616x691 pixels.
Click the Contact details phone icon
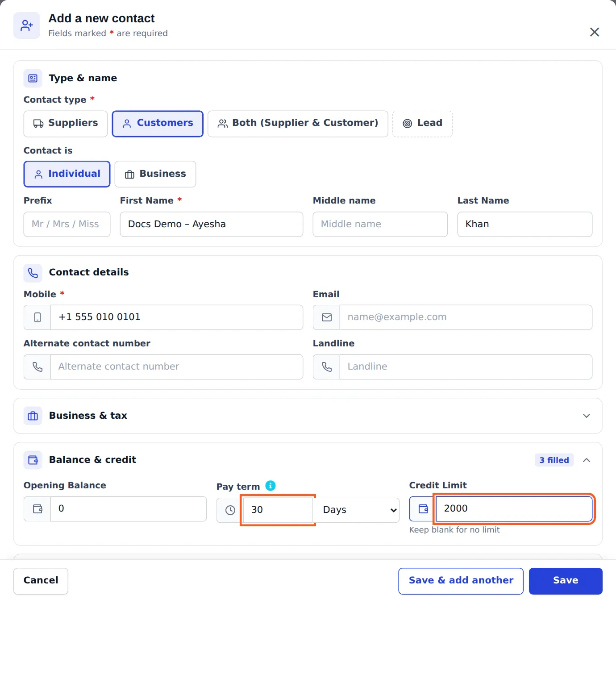pyautogui.click(x=33, y=273)
